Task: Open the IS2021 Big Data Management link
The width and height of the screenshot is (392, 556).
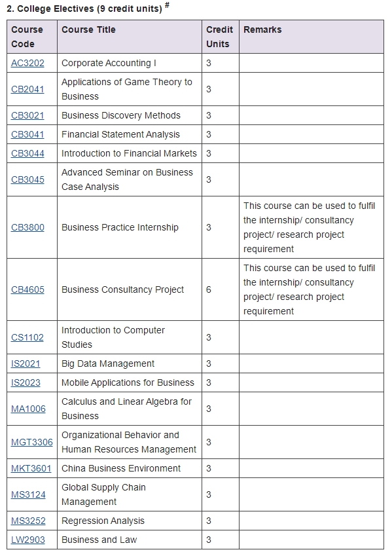Action: (x=26, y=364)
